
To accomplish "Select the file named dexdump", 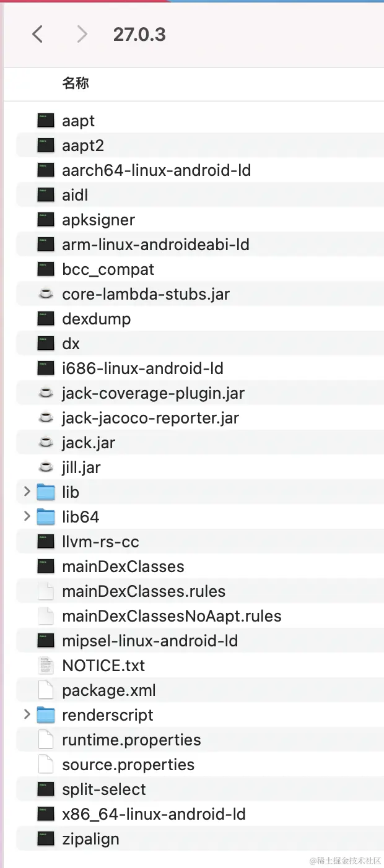I will [97, 319].
